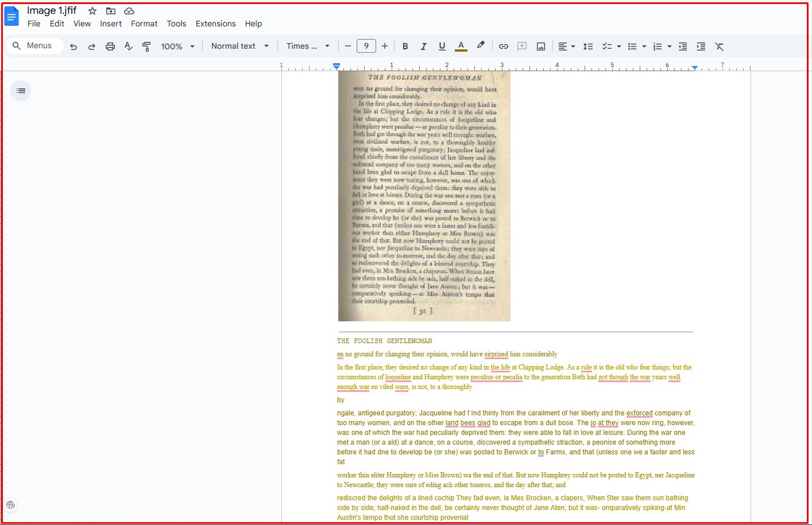Run spelling and grammar check
Screen dimensions: 812x525
click(129, 46)
